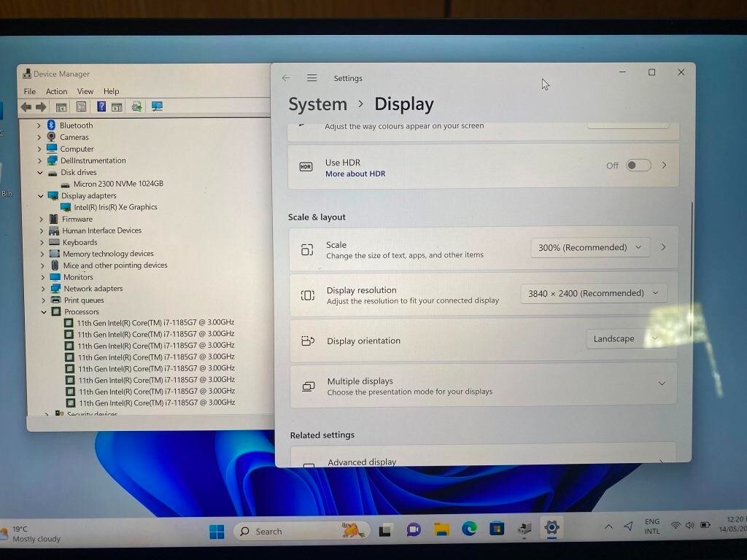747x560 pixels.
Task: Select Micron 2300 NVMe 1024GB disk
Action: pos(118,184)
